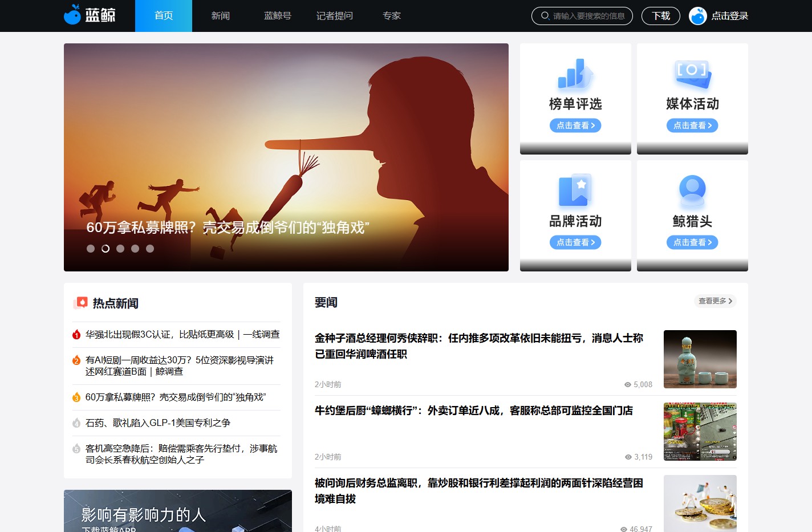The height and width of the screenshot is (532, 812).
Task: Click 点击查看 under 媒体活动
Action: click(x=692, y=125)
